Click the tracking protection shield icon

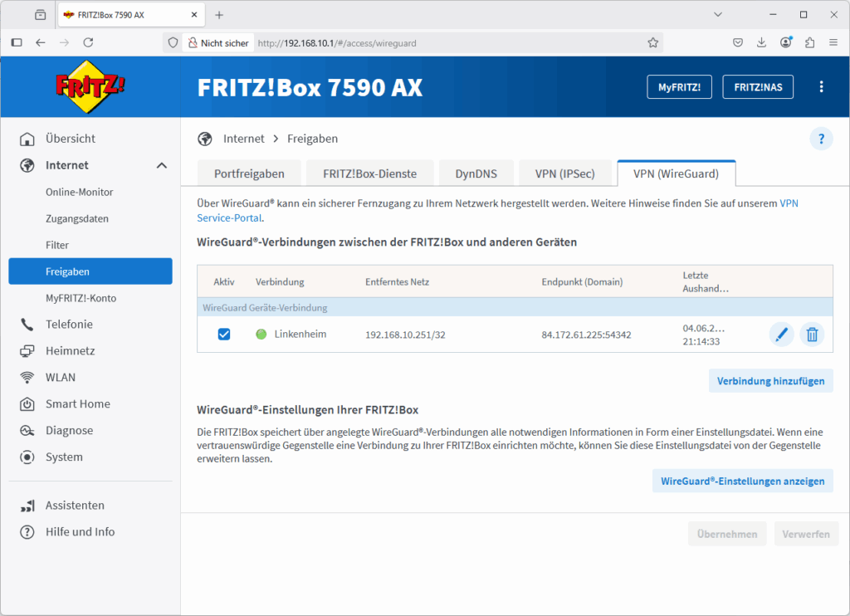pyautogui.click(x=173, y=43)
